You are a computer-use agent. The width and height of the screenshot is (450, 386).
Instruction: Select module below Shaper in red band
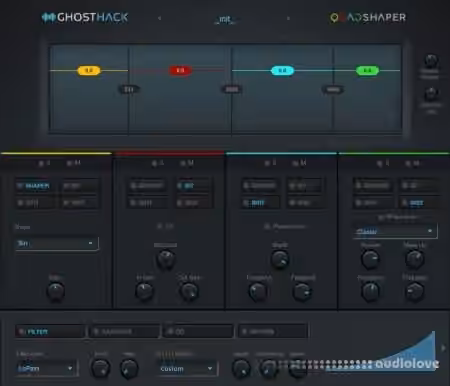(148, 202)
